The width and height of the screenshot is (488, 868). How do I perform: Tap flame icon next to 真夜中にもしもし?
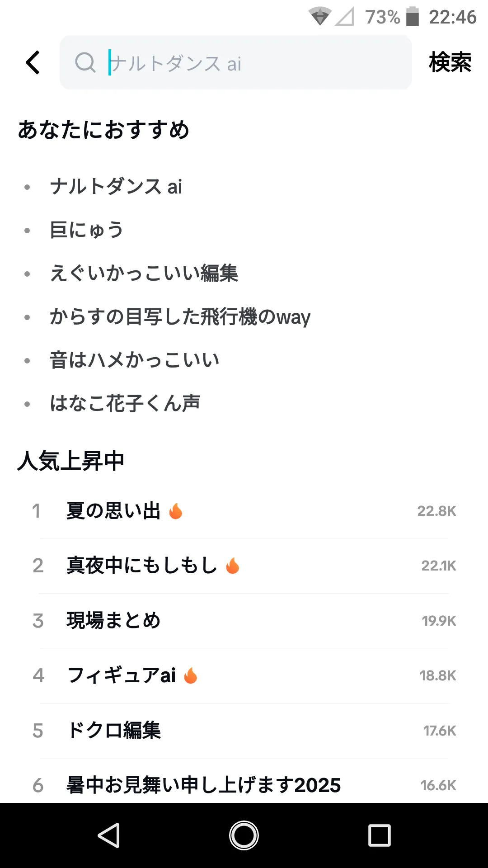point(232,566)
